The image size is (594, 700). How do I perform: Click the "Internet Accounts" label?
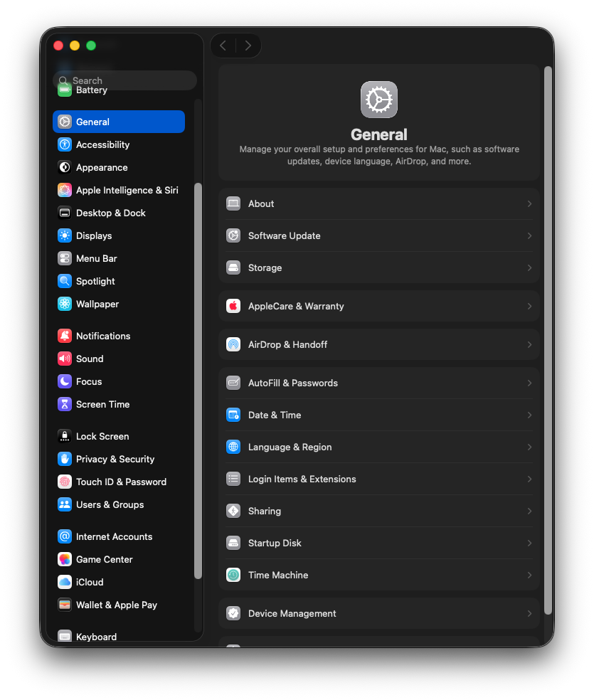click(x=115, y=536)
